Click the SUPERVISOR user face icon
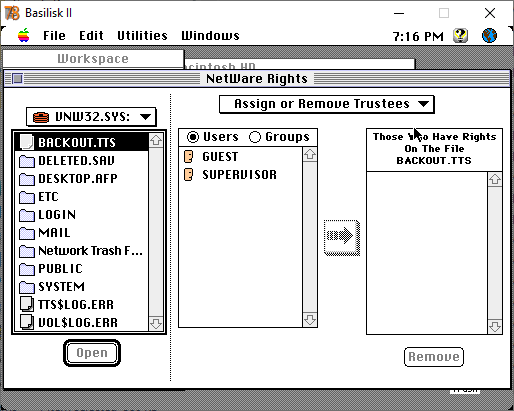 [x=188, y=174]
